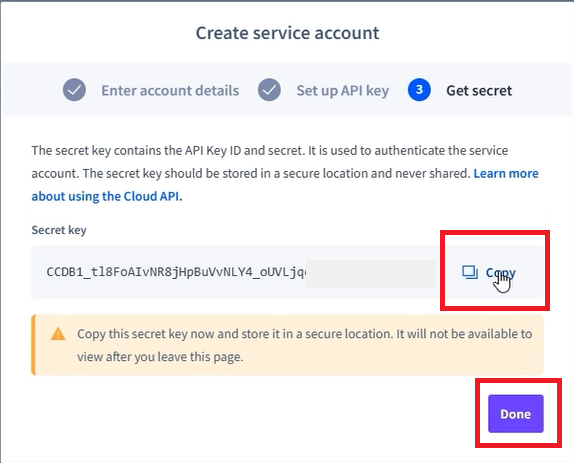The width and height of the screenshot is (574, 463).
Task: Click the step 3 number circle
Action: pyautogui.click(x=419, y=90)
